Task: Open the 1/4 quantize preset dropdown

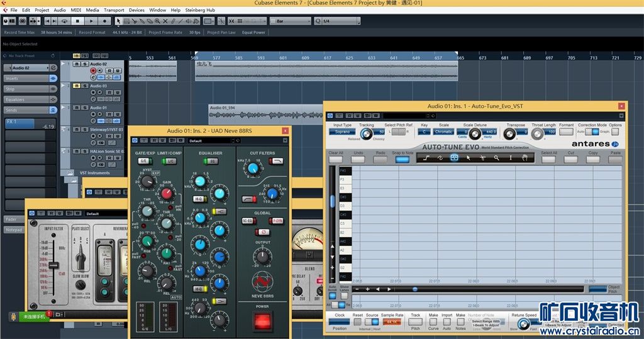Action: tap(338, 21)
